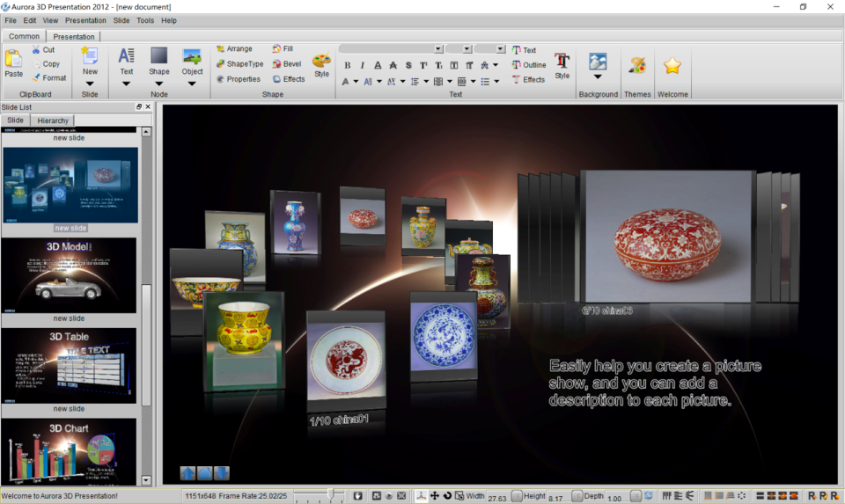Open the Tools menu
The height and width of the screenshot is (504, 845).
click(x=145, y=20)
